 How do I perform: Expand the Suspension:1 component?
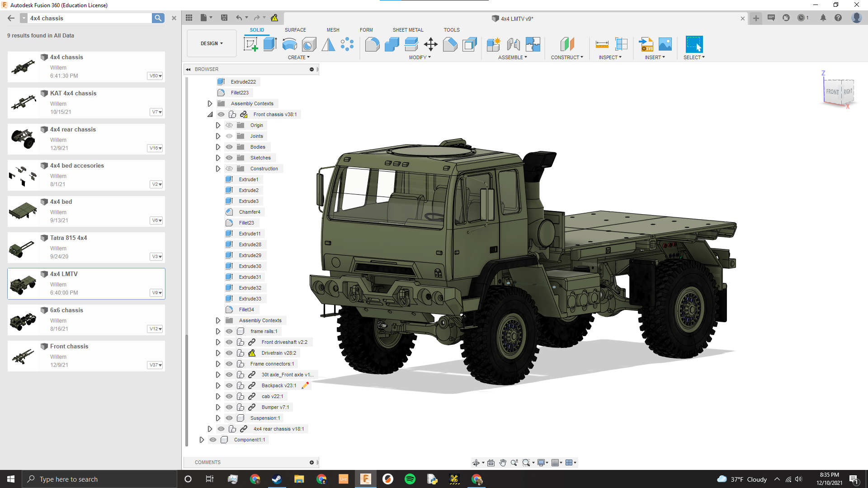tap(218, 418)
